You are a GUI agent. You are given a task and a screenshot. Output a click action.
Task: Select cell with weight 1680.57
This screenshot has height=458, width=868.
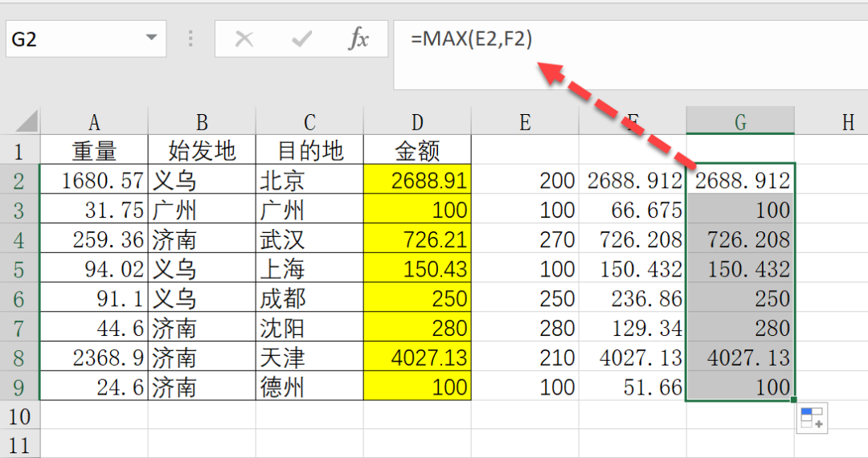(x=94, y=180)
